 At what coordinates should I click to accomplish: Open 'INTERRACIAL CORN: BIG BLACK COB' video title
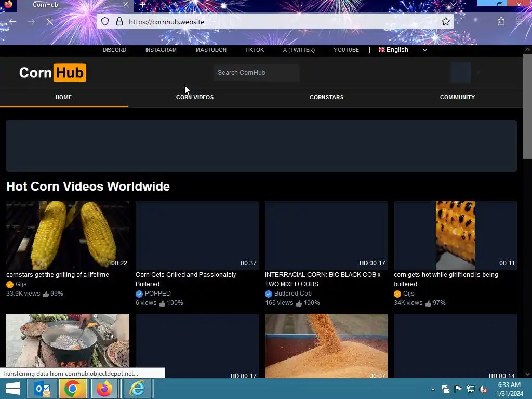323,279
